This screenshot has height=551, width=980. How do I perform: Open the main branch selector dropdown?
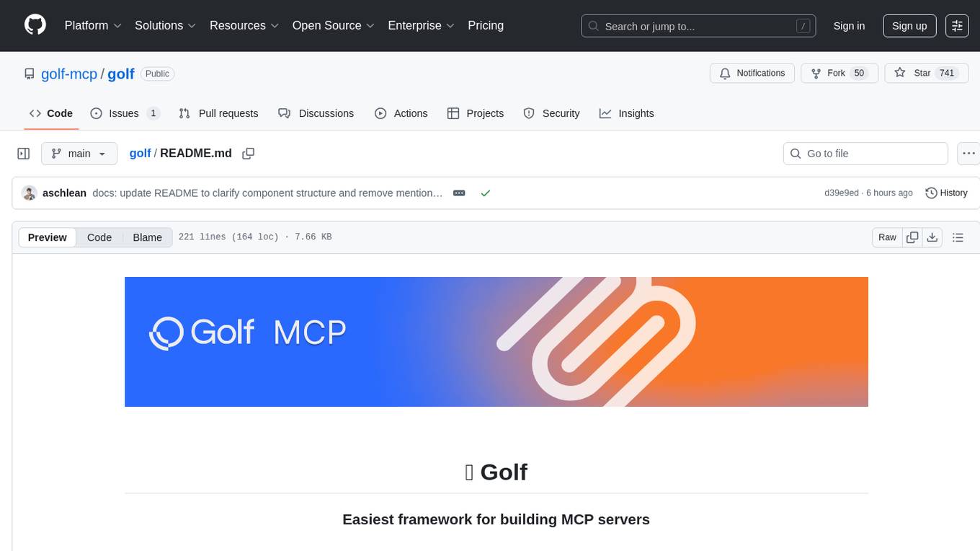79,154
